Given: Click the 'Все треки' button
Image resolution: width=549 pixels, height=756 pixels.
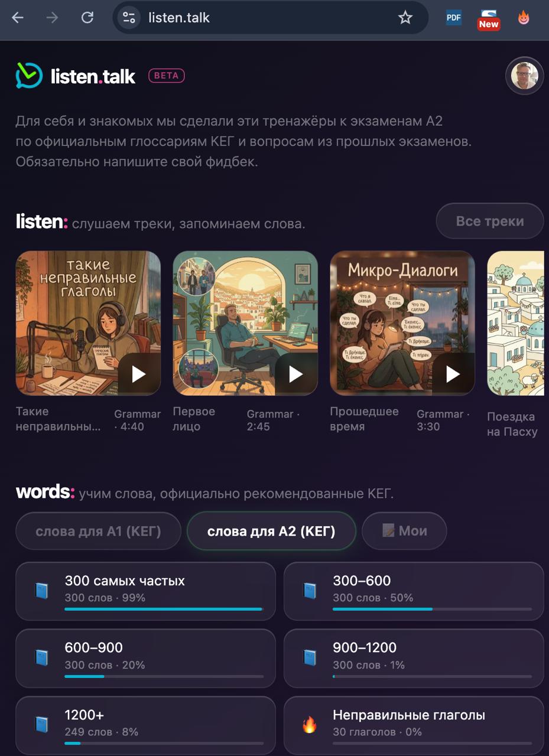Looking at the screenshot, I should 490,221.
